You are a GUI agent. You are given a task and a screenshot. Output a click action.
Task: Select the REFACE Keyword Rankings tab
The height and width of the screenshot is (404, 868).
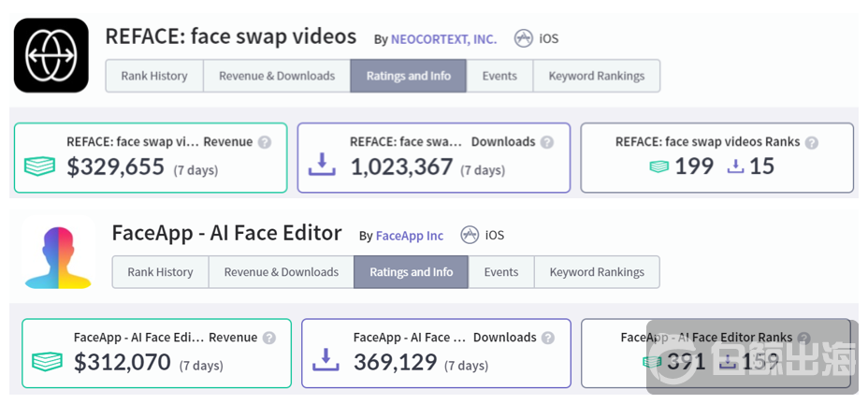[596, 76]
